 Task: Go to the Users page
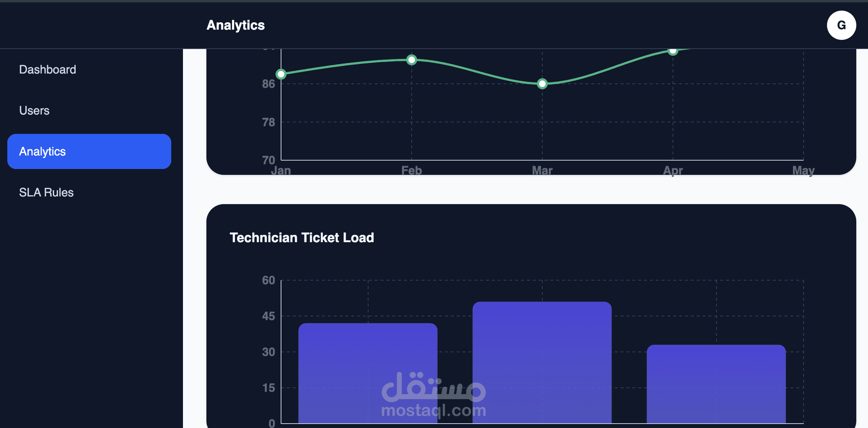pos(34,110)
